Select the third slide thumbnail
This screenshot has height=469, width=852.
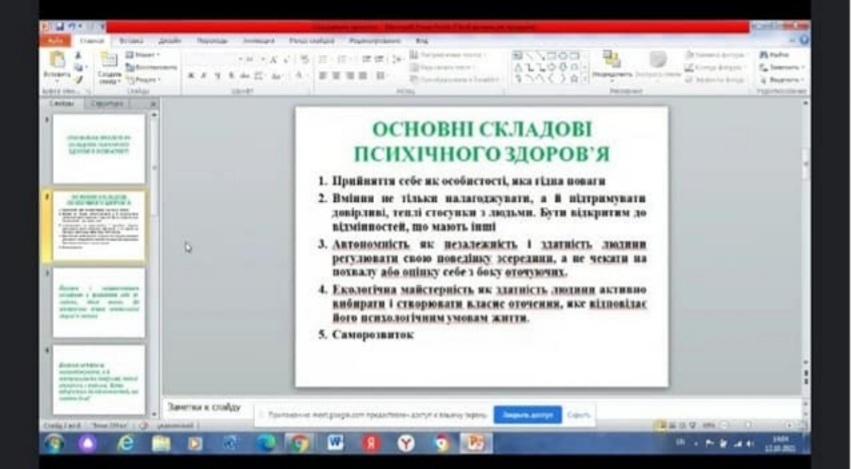click(98, 302)
